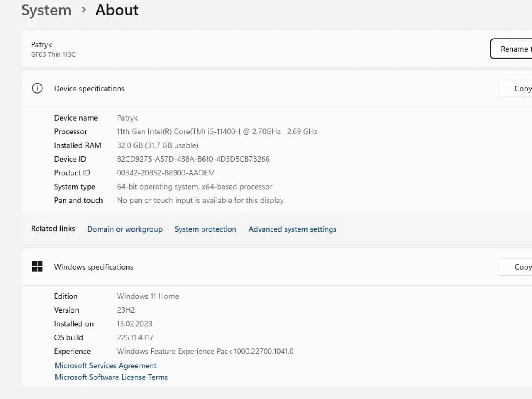Collapse the Windows specifications section header
Viewport: 532px width, 399px height.
click(277, 267)
